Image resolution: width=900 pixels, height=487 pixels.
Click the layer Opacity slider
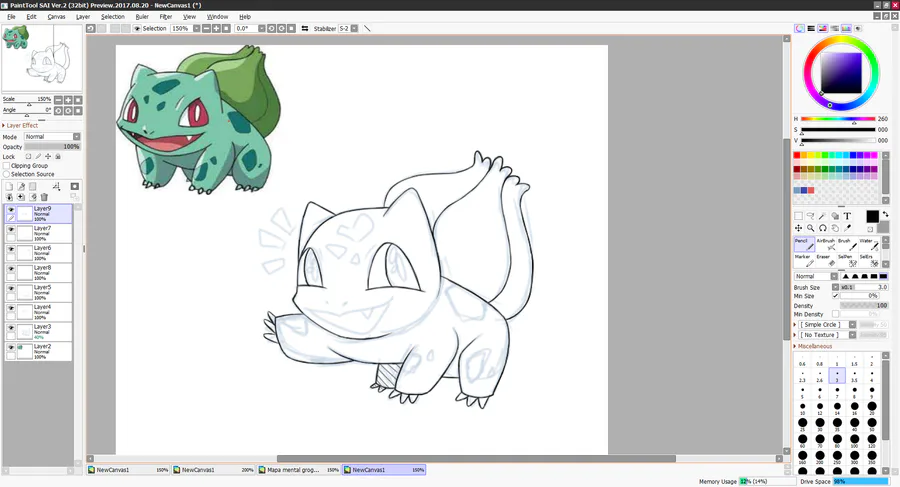pyautogui.click(x=52, y=146)
